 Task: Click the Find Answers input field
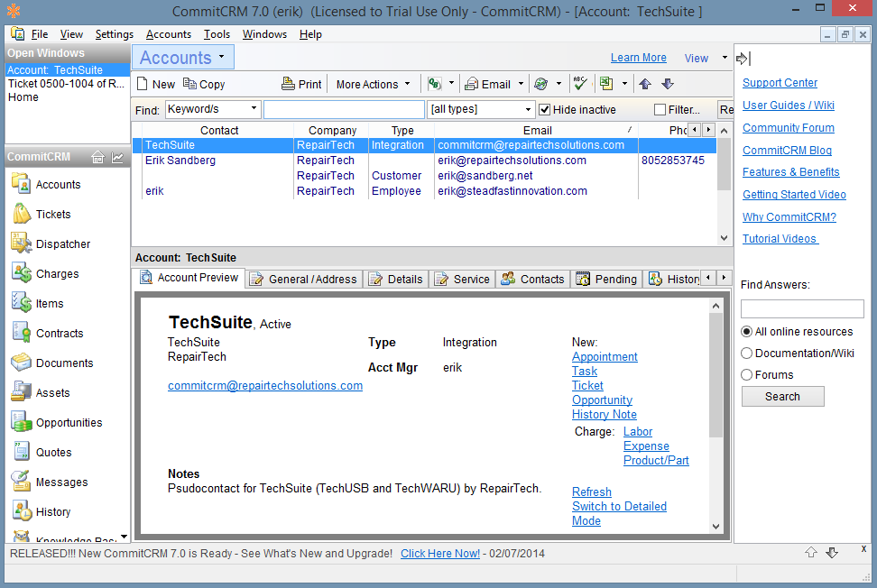[802, 308]
